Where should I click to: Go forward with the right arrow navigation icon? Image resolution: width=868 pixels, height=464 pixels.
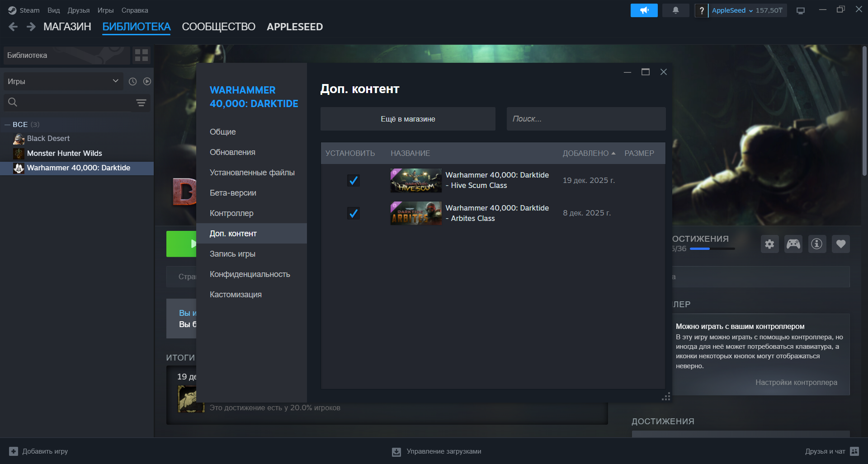(x=31, y=27)
